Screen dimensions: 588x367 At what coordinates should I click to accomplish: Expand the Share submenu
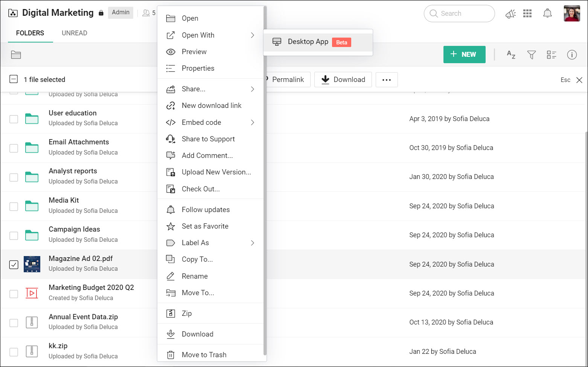tap(211, 89)
